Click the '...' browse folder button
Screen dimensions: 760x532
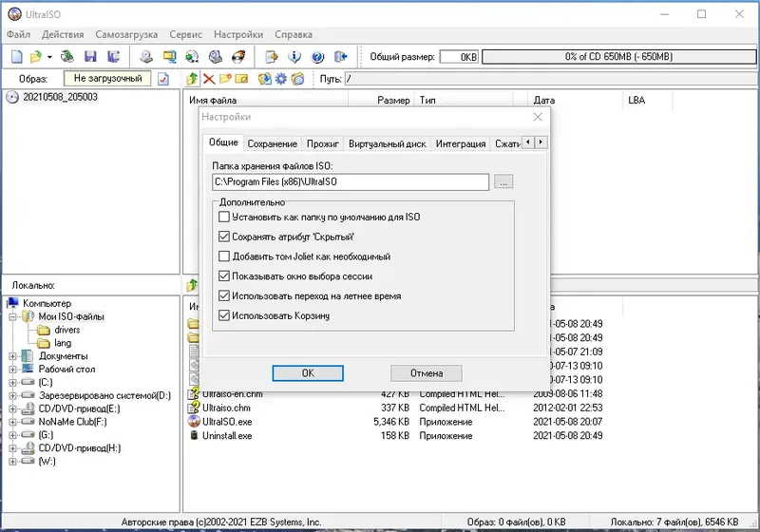(503, 181)
